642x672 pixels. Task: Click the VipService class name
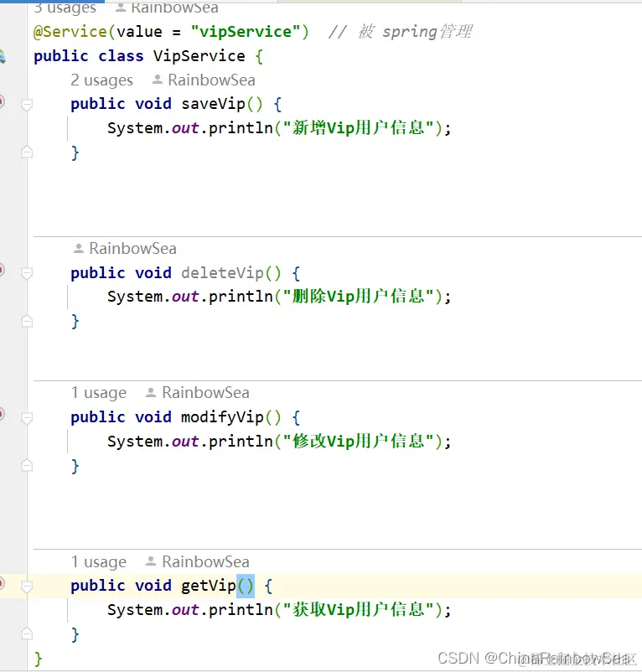[x=199, y=56]
